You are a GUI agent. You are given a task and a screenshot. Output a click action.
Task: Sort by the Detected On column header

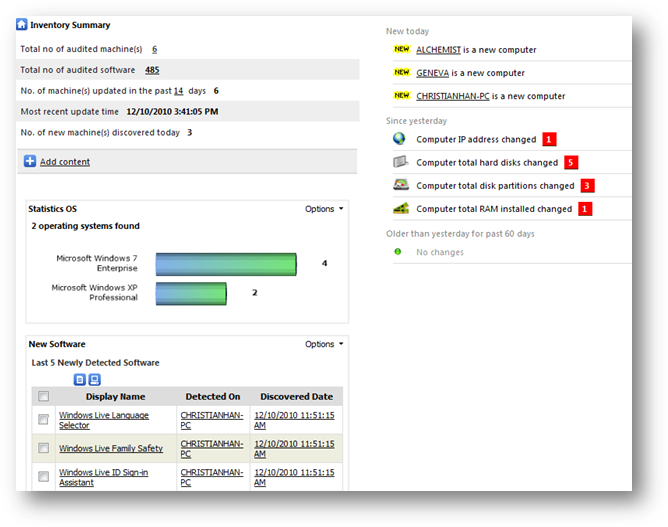pyautogui.click(x=213, y=397)
